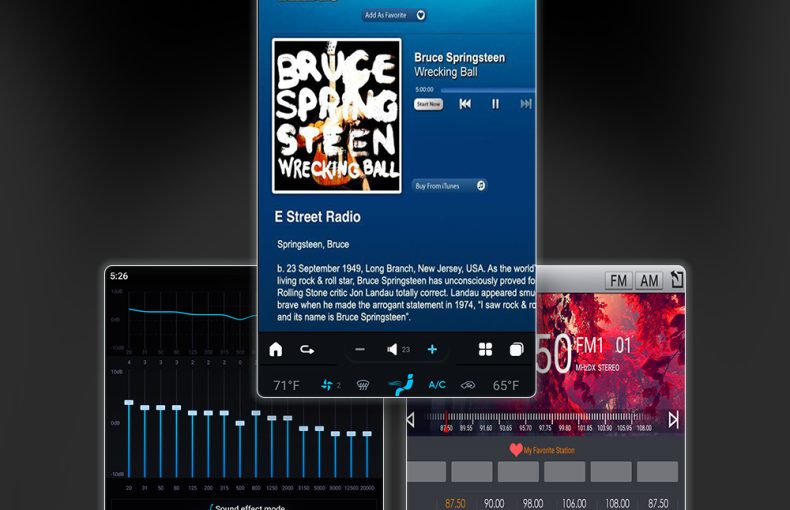This screenshot has height=510, width=790.
Task: Seek to the next radio station
Action: (673, 419)
